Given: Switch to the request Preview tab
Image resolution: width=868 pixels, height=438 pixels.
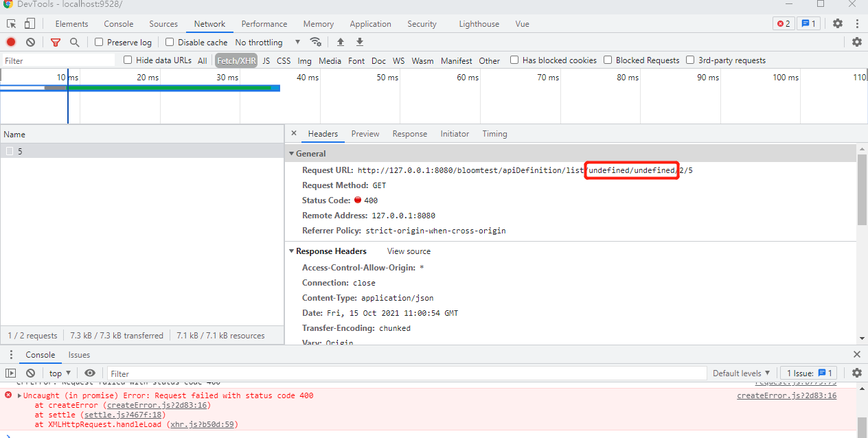Looking at the screenshot, I should [x=365, y=134].
